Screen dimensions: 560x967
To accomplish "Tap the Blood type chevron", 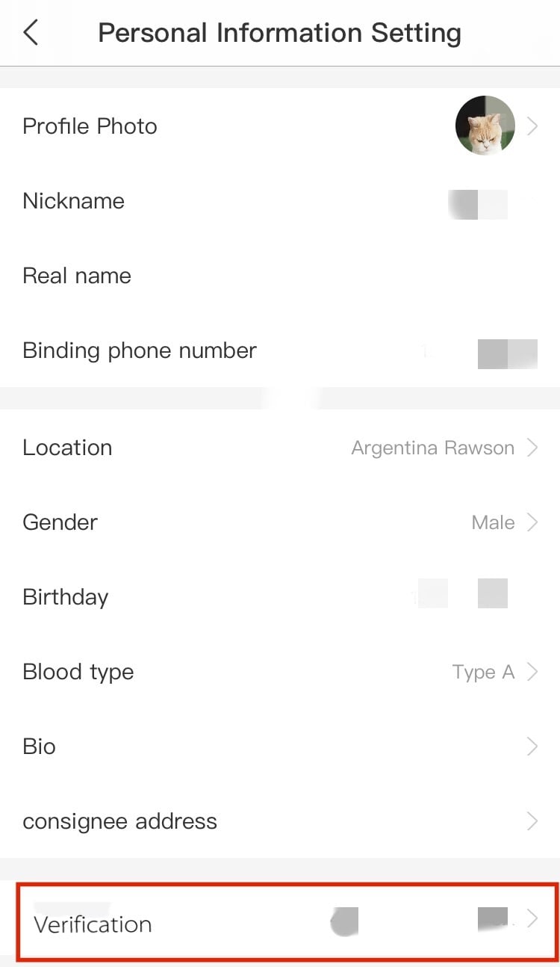I will tap(532, 672).
